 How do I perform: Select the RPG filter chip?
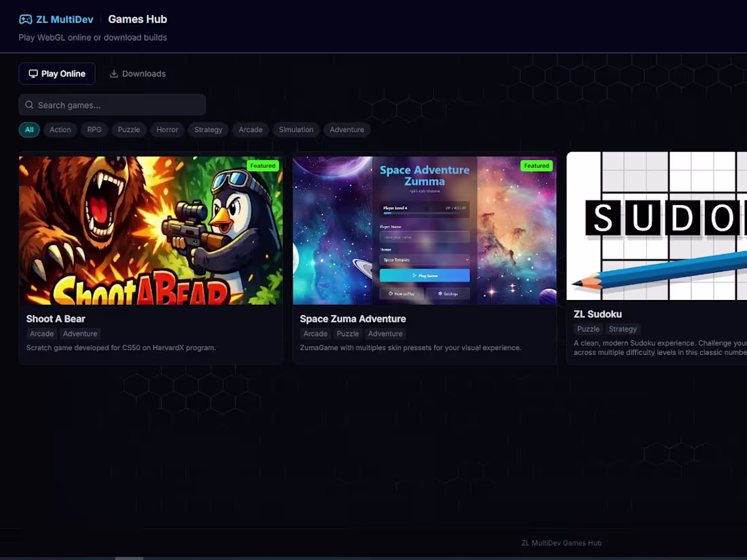pos(94,130)
